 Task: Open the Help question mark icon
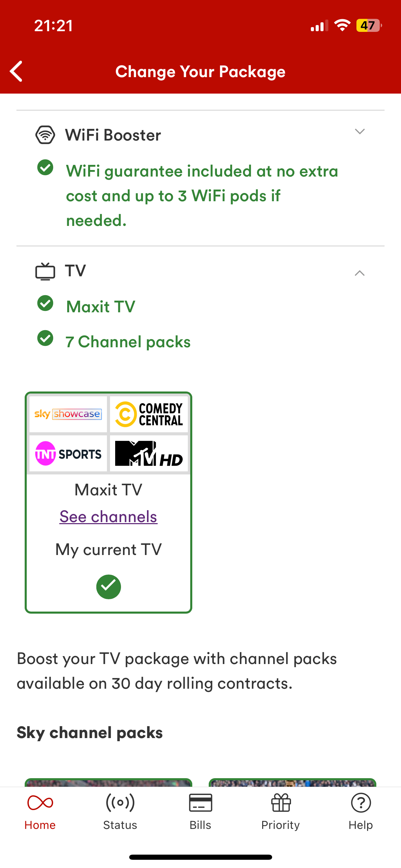361,803
